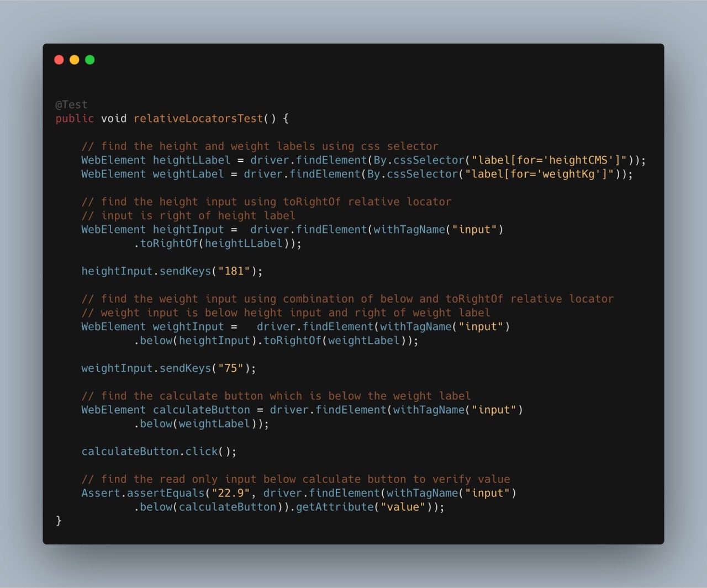
Task: Click the green maximize window dot
Action: coord(90,60)
